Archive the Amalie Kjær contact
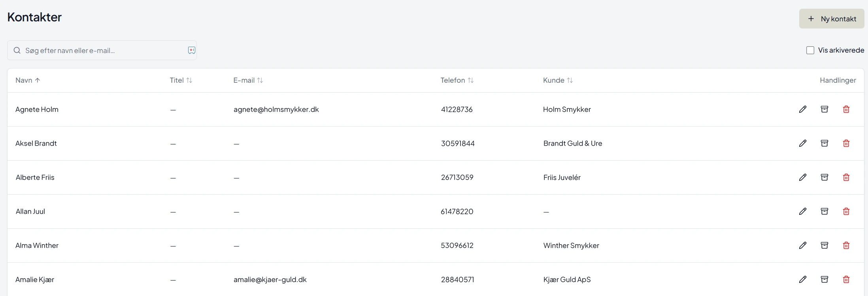This screenshot has height=296, width=868. 825,279
